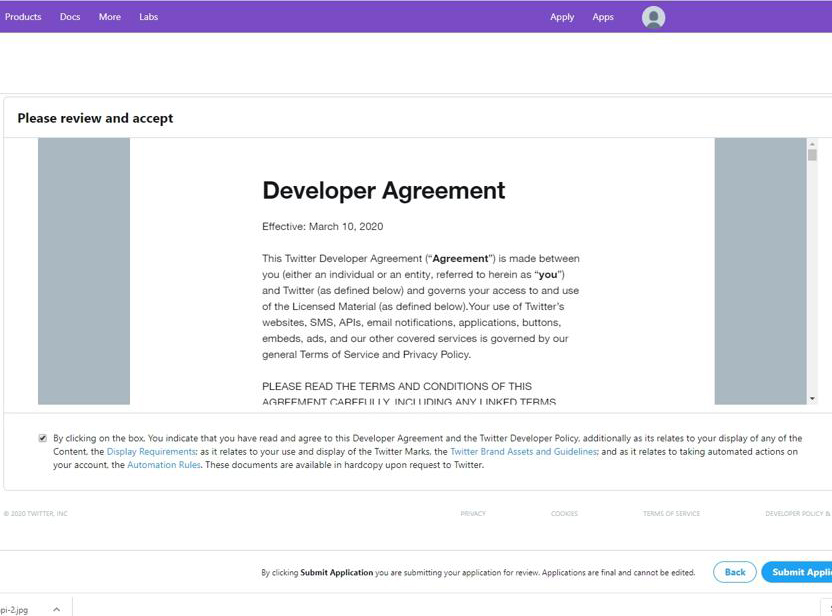Select Labs in the navigation bar

tap(148, 17)
